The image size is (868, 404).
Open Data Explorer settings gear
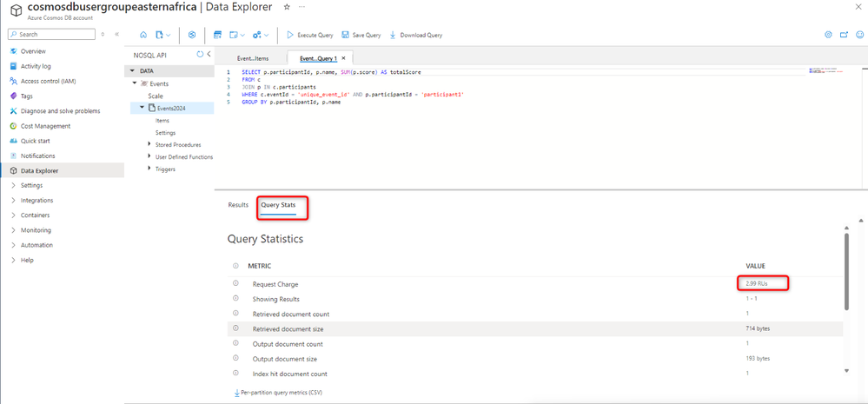[828, 34]
